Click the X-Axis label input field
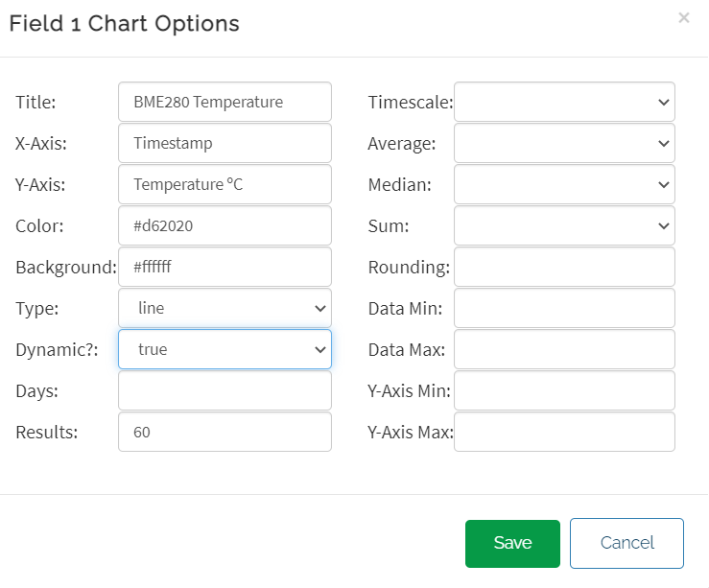The height and width of the screenshot is (588, 709). [x=225, y=143]
